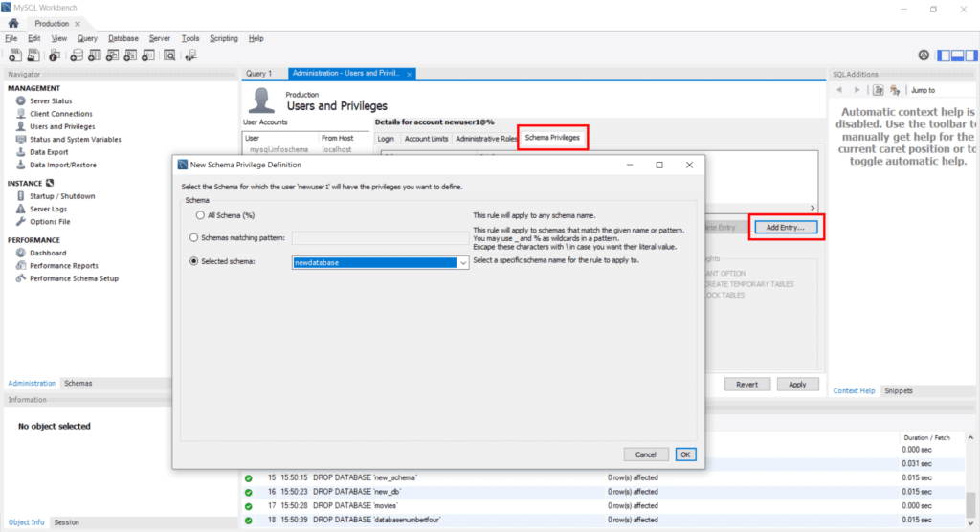Open the File menu
Image resolution: width=980 pixels, height=532 pixels.
(x=11, y=39)
